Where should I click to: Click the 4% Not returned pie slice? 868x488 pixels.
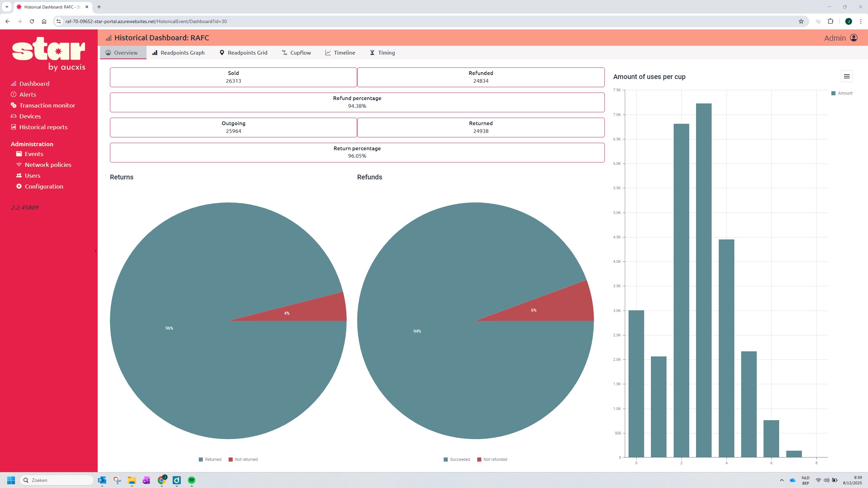pos(305,310)
